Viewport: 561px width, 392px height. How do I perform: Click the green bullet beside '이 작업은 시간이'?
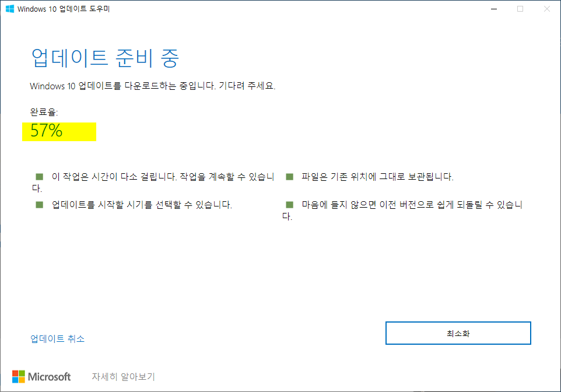tap(40, 177)
